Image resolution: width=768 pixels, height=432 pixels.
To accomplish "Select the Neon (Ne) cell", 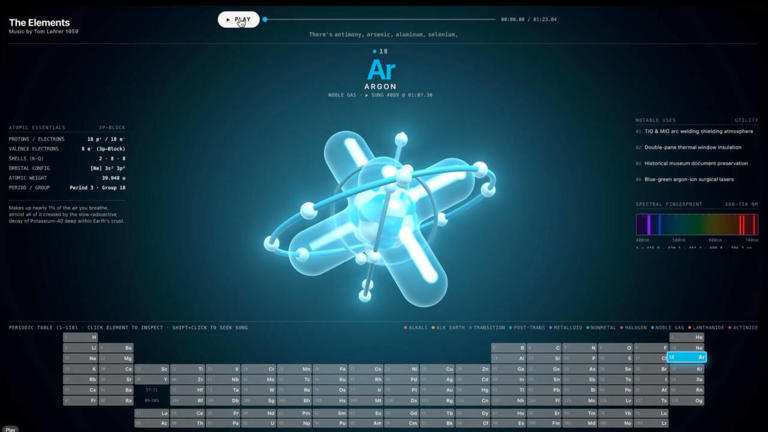I will coord(687,348).
